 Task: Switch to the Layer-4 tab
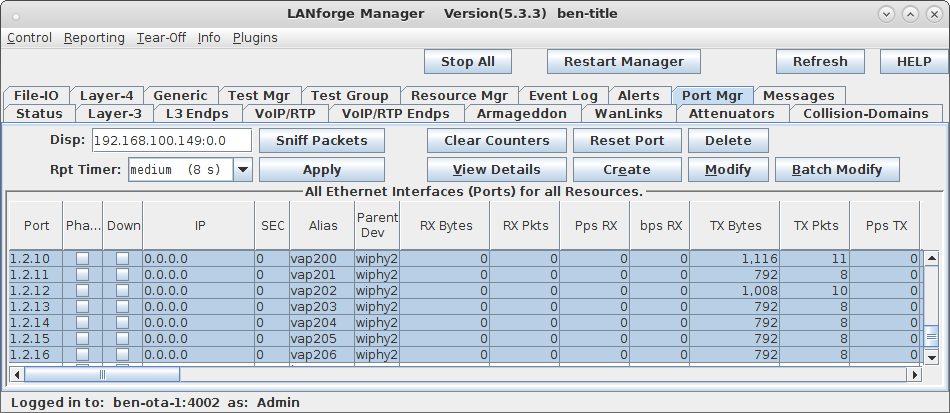(x=107, y=96)
